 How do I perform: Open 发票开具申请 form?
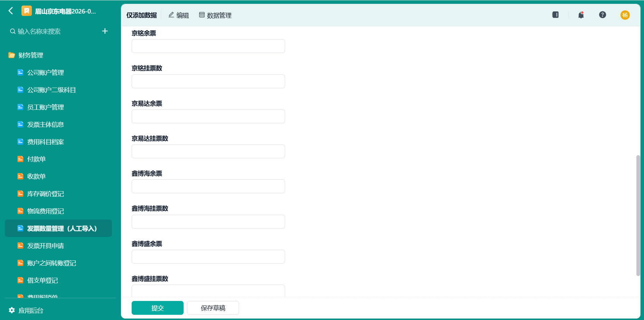tap(45, 246)
